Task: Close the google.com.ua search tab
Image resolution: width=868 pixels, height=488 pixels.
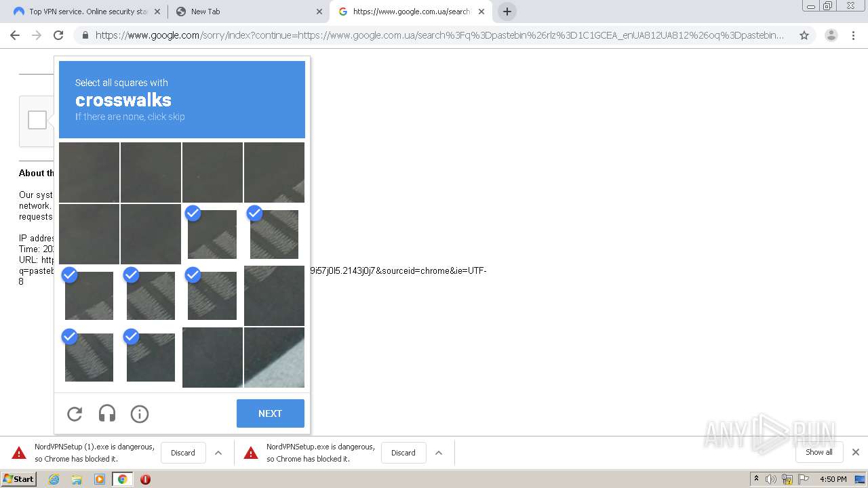Action: tap(481, 12)
